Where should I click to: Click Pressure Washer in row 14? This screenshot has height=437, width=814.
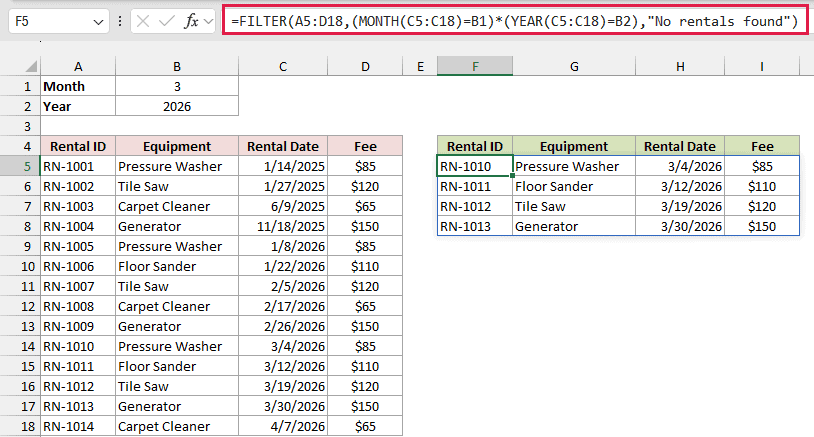click(x=177, y=346)
